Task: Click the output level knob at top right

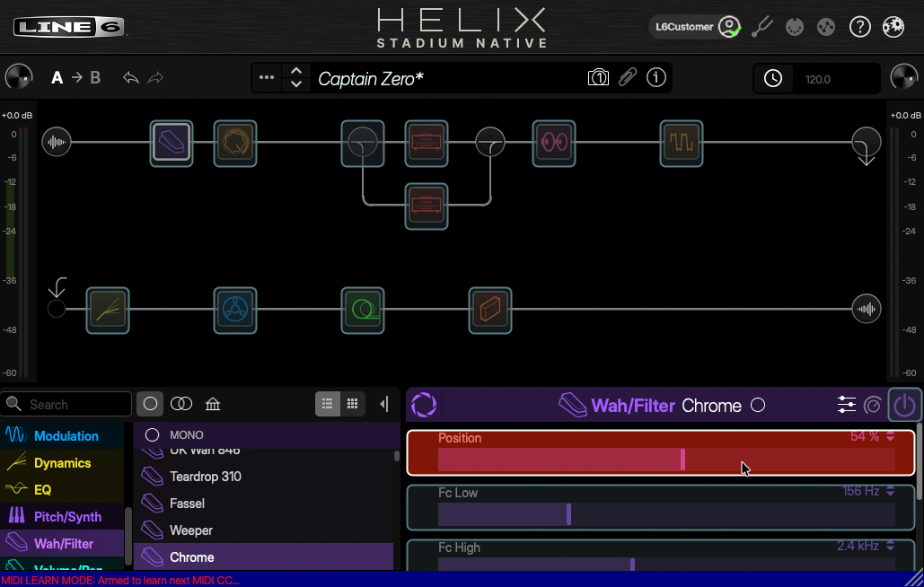Action: (x=904, y=77)
